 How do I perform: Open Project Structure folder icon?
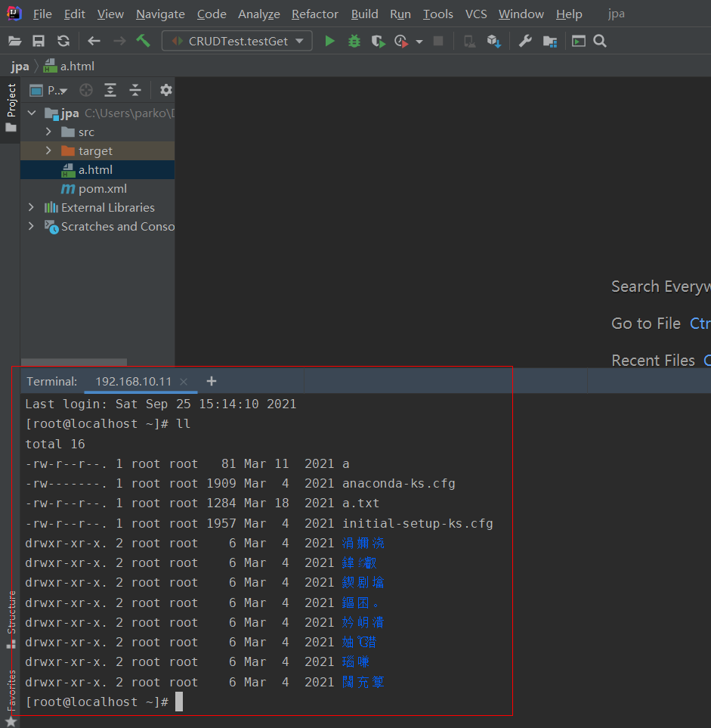point(550,42)
